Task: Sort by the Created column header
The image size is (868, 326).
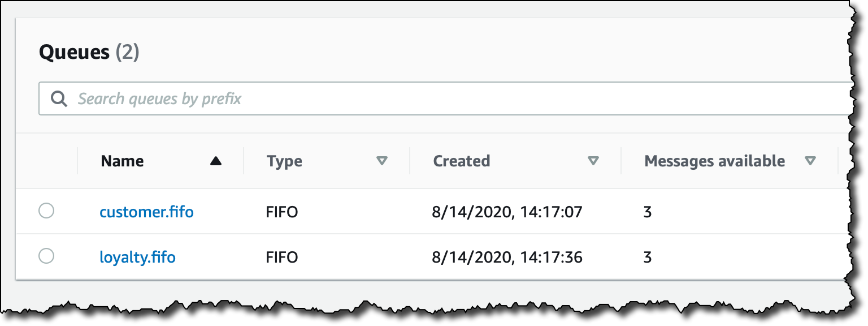Action: tap(461, 161)
